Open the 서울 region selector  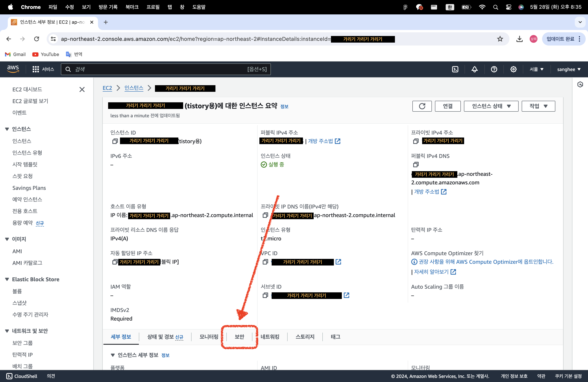[536, 69]
